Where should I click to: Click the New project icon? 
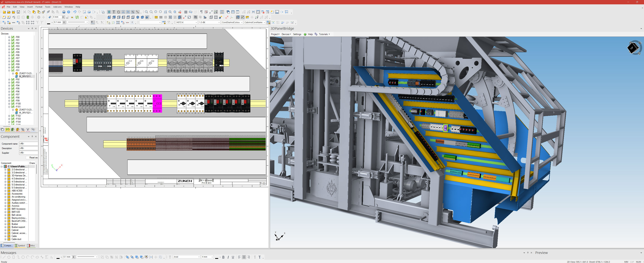click(x=4, y=12)
